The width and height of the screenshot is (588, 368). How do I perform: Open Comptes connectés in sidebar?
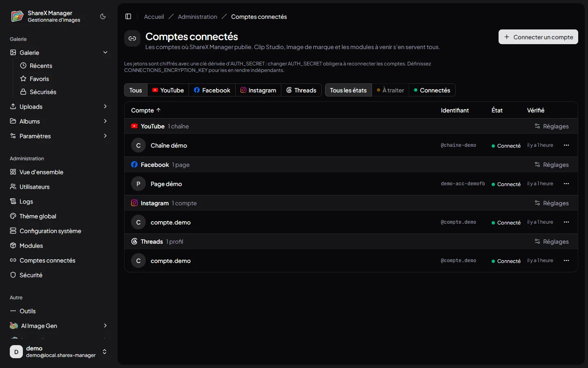coord(59,260)
